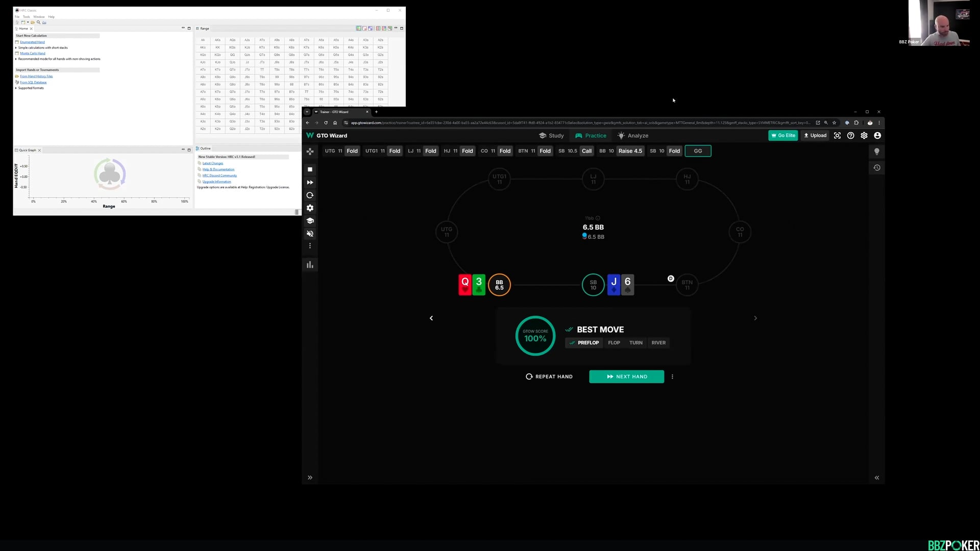Image resolution: width=980 pixels, height=551 pixels.
Task: Click the repeat hand circular arrow sidebar icon
Action: coord(310,195)
